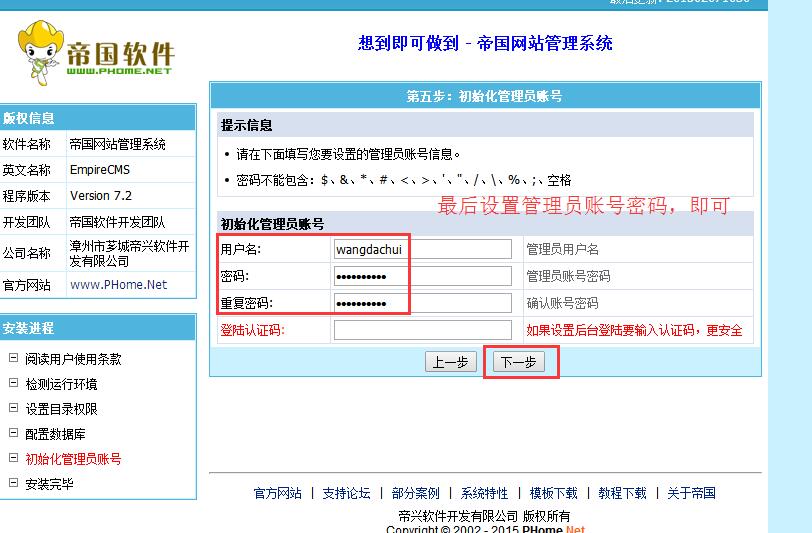
Task: Select the 阅读用户使用条款 step text
Action: click(73, 359)
